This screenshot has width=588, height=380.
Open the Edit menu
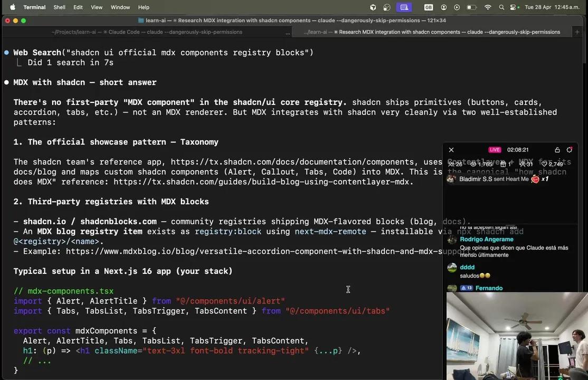pos(78,7)
